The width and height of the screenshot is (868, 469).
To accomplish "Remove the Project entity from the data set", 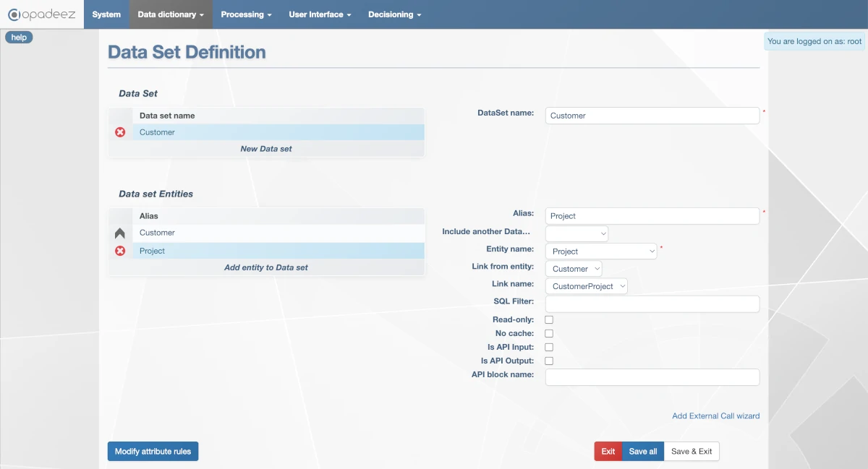I will click(x=120, y=251).
